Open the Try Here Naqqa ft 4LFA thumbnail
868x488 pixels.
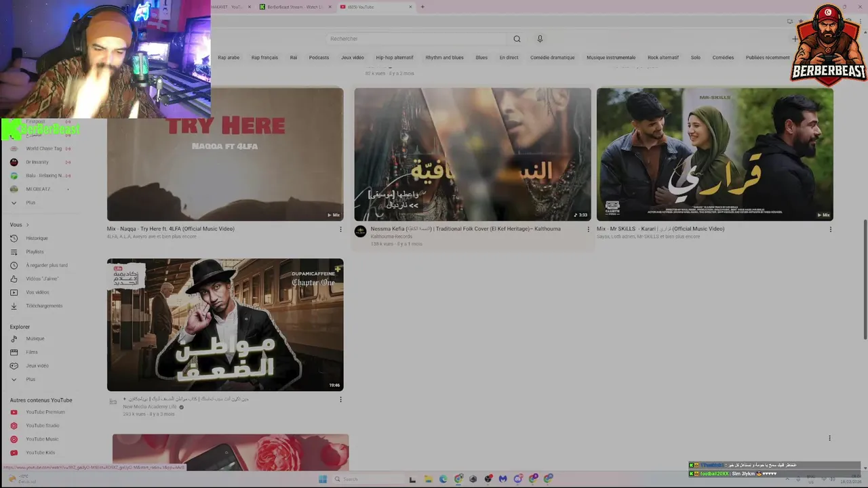click(x=225, y=154)
